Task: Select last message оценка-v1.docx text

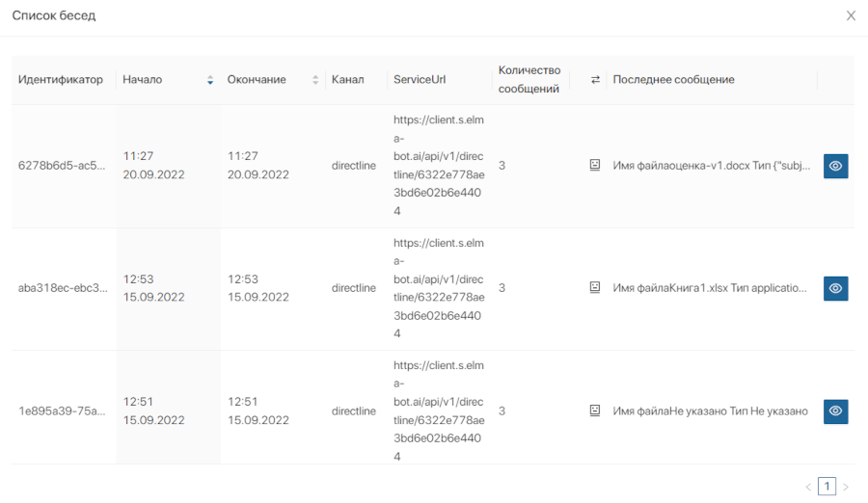Action: pyautogui.click(x=711, y=166)
